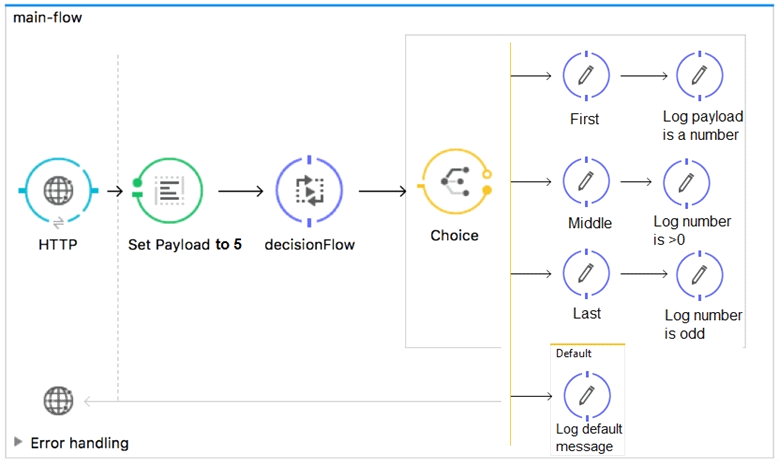779x464 pixels.
Task: Click the Choice label text
Action: click(455, 235)
